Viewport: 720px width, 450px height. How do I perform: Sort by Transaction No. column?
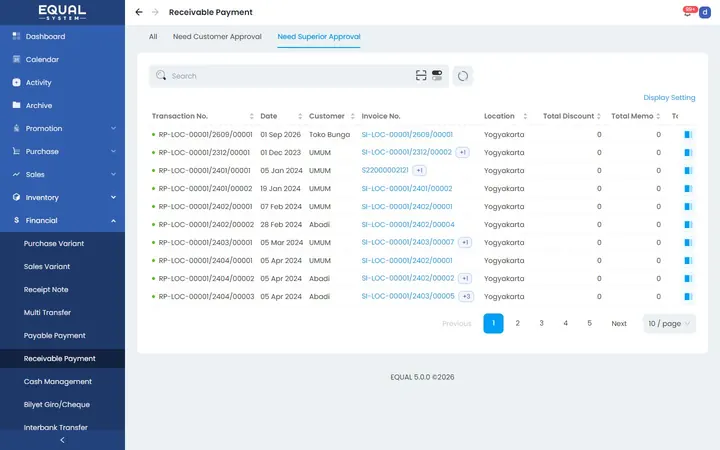252,116
